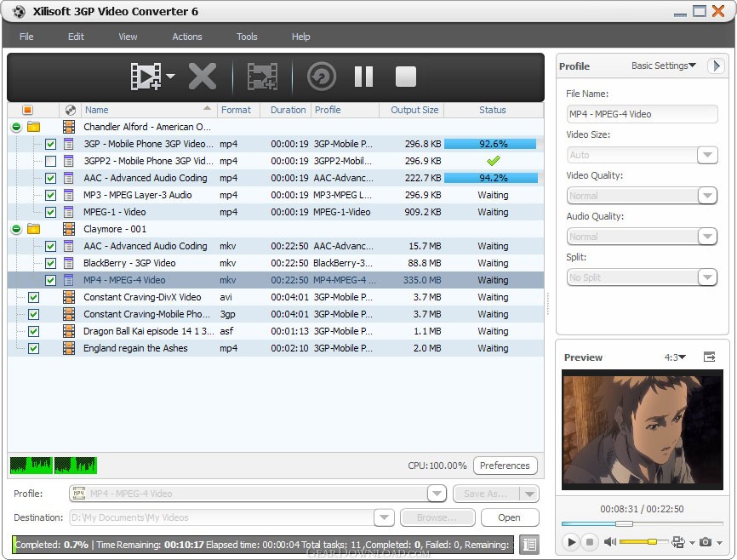Open the File menu
The height and width of the screenshot is (560, 737).
pyautogui.click(x=26, y=37)
